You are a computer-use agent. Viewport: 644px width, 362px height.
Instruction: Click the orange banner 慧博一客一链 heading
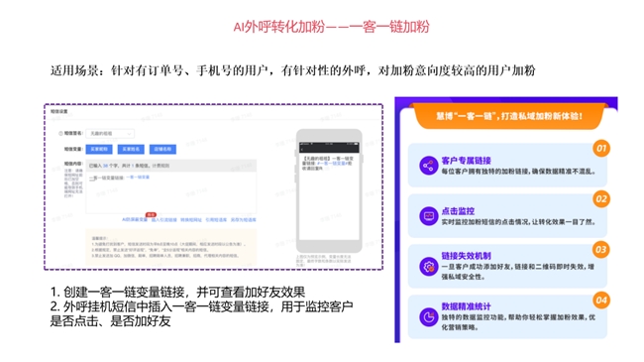point(509,116)
